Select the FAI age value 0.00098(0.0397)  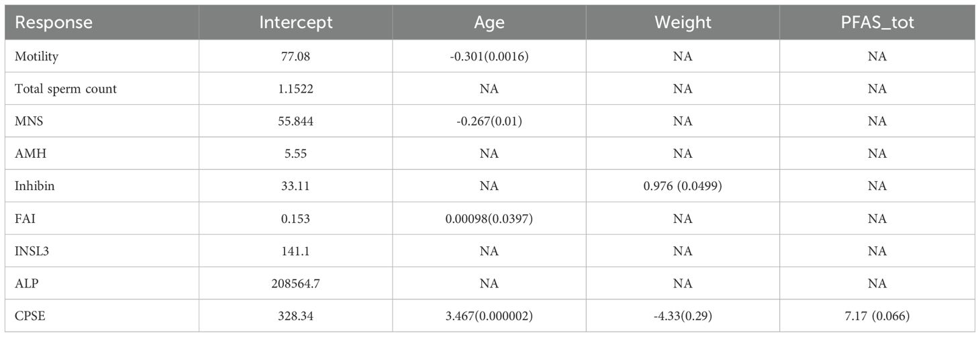coord(489,219)
